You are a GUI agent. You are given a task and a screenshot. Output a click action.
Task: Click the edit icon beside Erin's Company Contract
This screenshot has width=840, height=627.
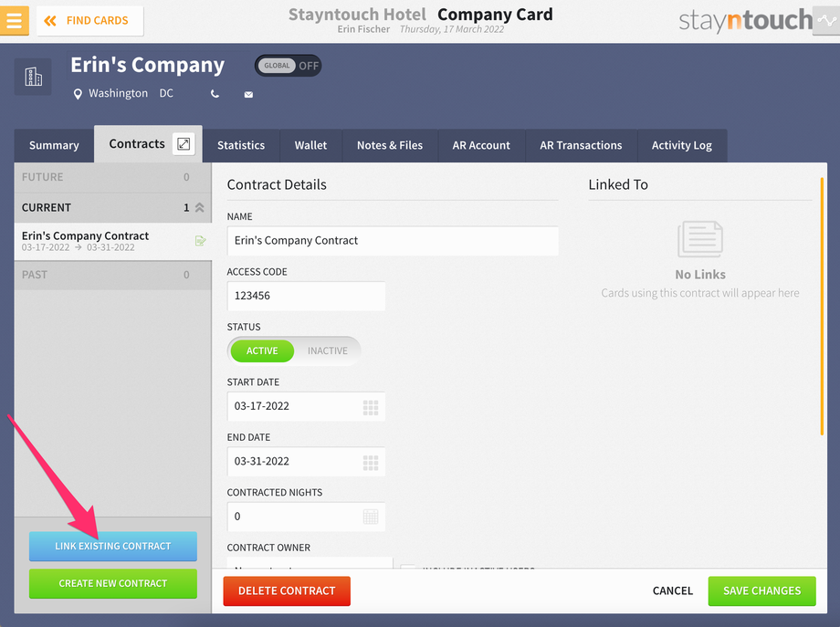coord(200,241)
